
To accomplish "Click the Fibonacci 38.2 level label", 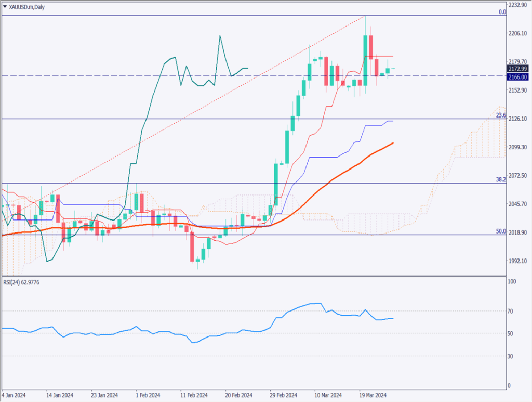I will pyautogui.click(x=501, y=179).
